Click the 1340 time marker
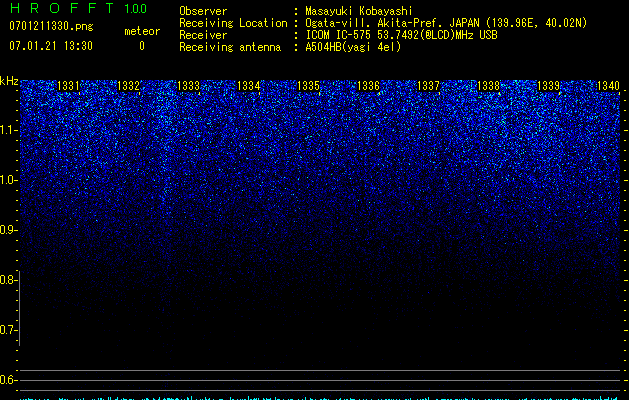Image resolution: width=629 pixels, height=400 pixels. (608, 86)
